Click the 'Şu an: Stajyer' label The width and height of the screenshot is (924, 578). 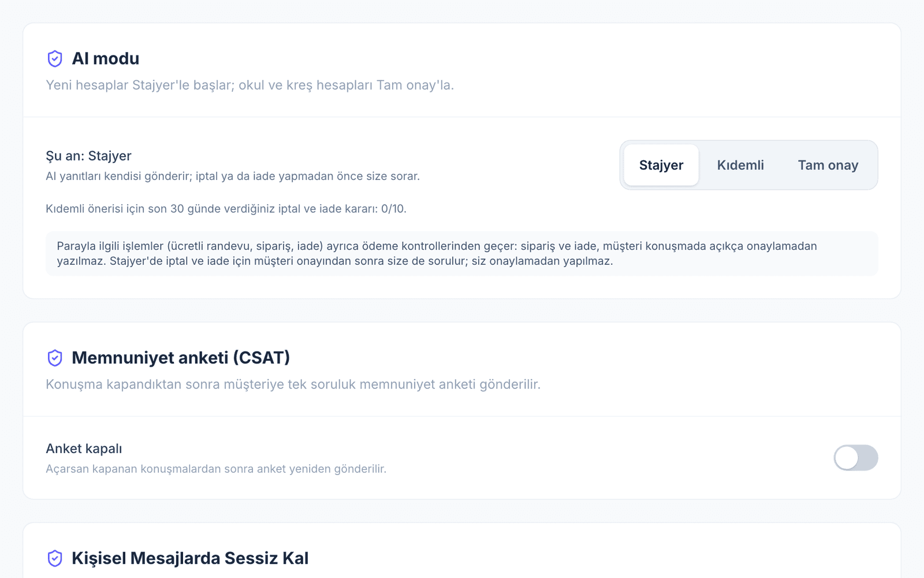(x=88, y=156)
